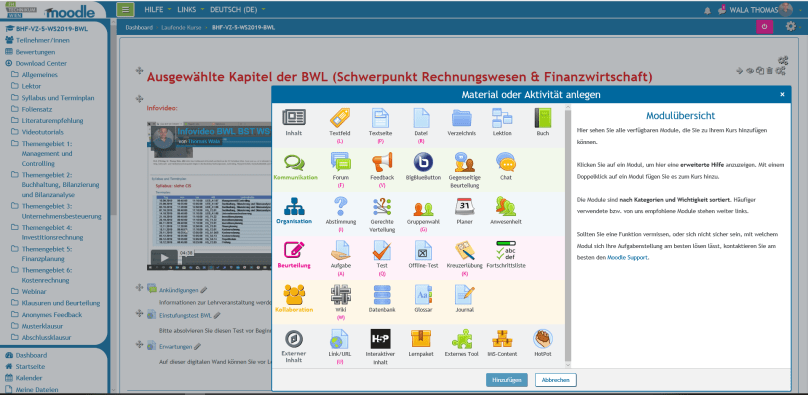The width and height of the screenshot is (808, 395).
Task: Pick the Feedback megaphone icon
Action: 382,162
